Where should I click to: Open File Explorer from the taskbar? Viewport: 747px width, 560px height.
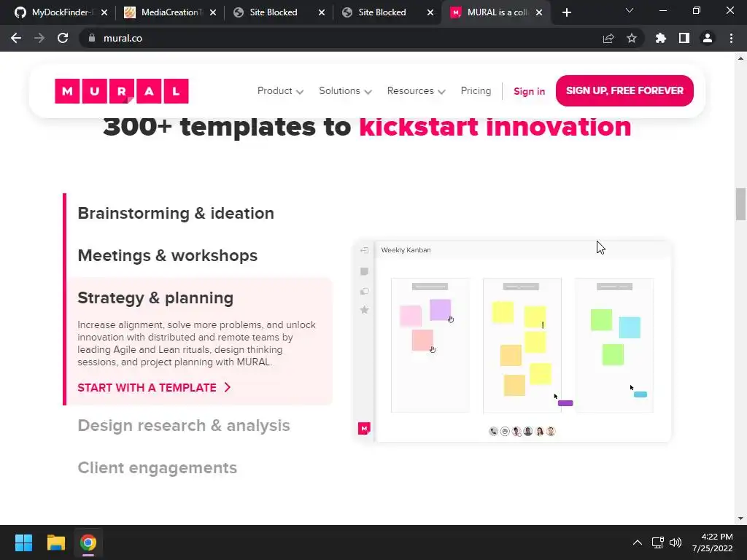pos(55,542)
